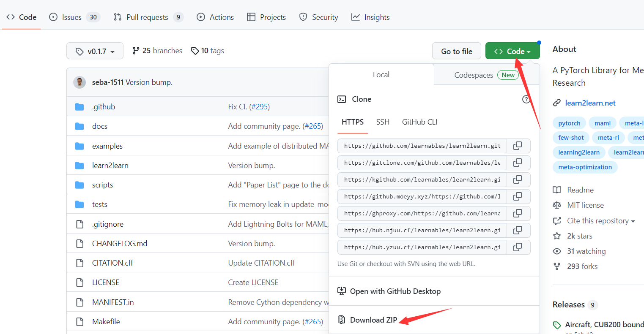
Task: Click the tests folder icon
Action: [x=79, y=204]
